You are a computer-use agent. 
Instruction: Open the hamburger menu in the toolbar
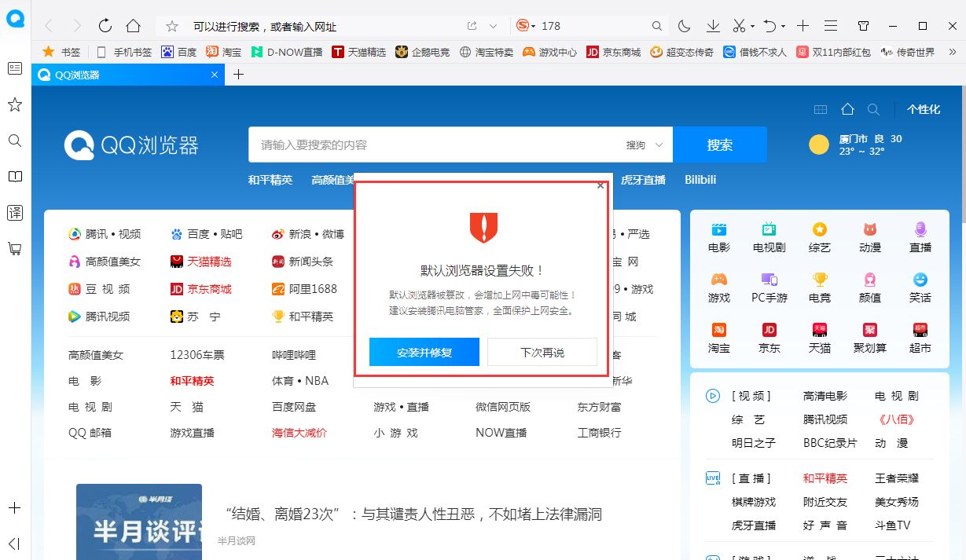(830, 25)
